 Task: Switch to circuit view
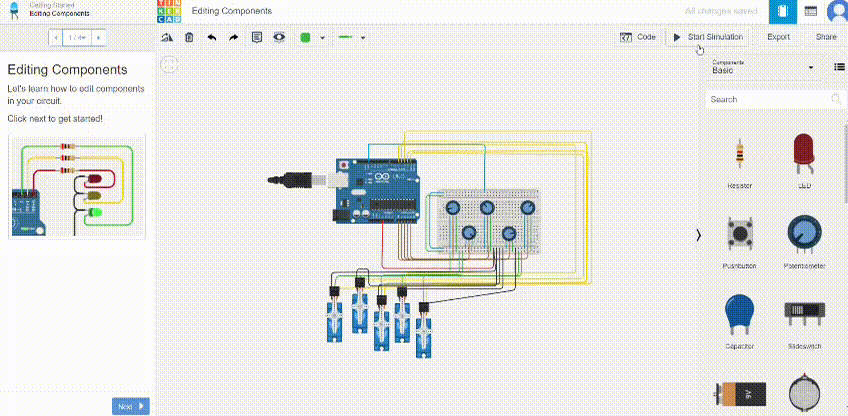click(782, 11)
